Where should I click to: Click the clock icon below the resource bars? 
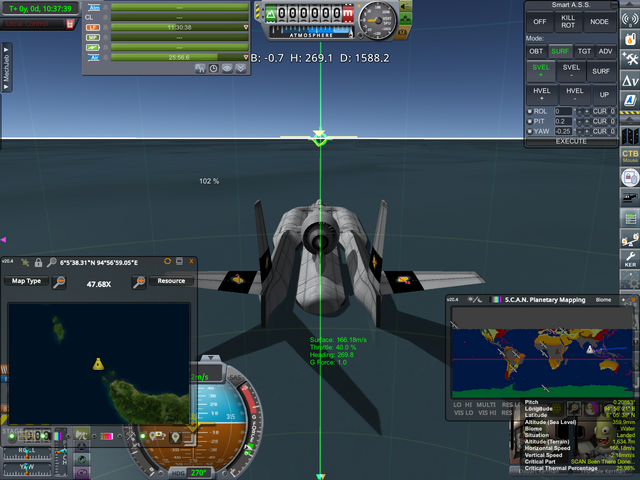click(x=213, y=69)
